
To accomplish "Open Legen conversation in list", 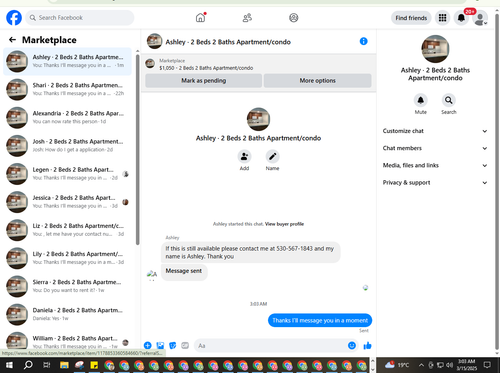I will tap(67, 174).
